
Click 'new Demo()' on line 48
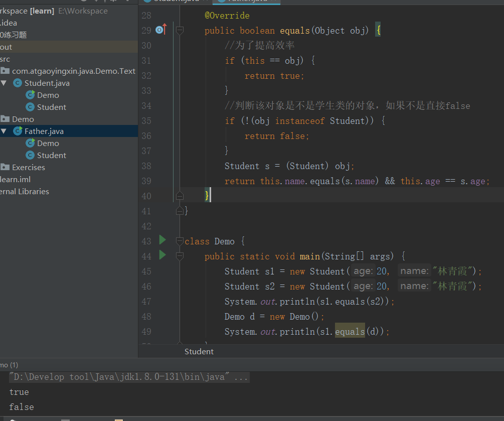pyautogui.click(x=294, y=317)
